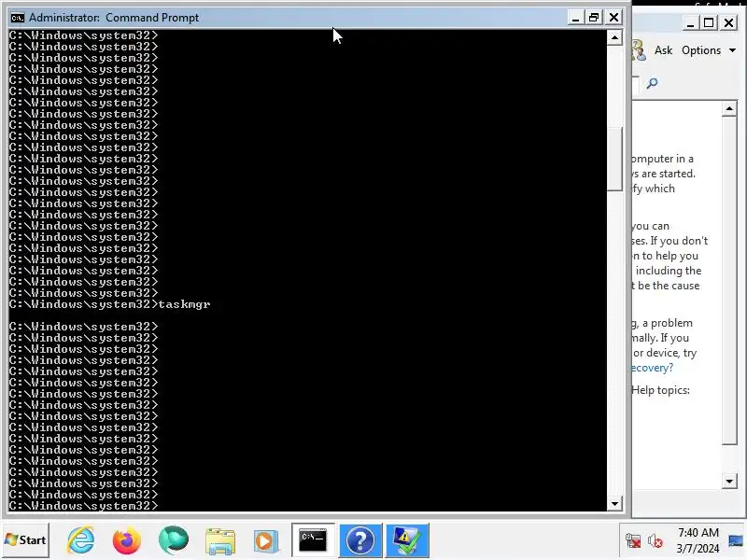Switch to Command Prompt taskbar button
Screen dimensions: 747x560
(x=313, y=540)
